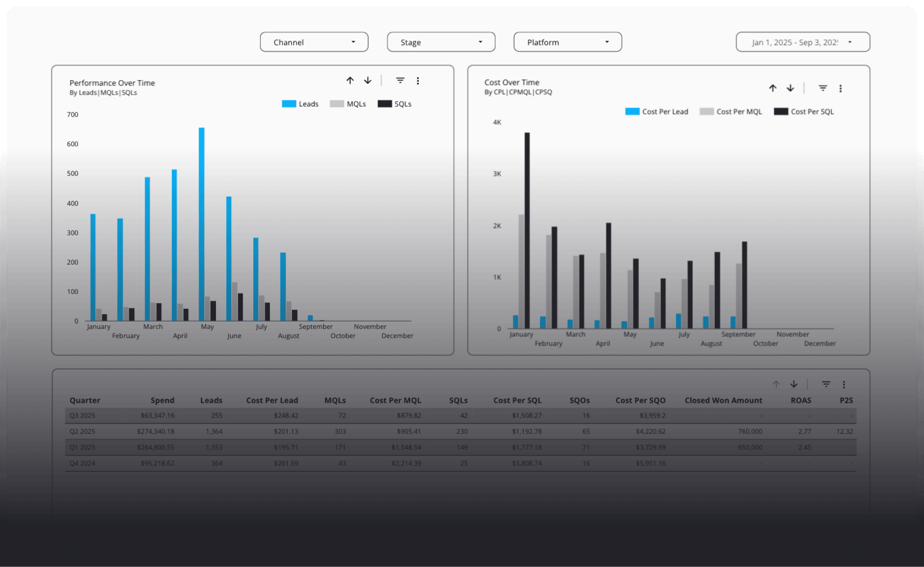Open three-dot menu above quarterly table
924x567 pixels.
click(844, 384)
